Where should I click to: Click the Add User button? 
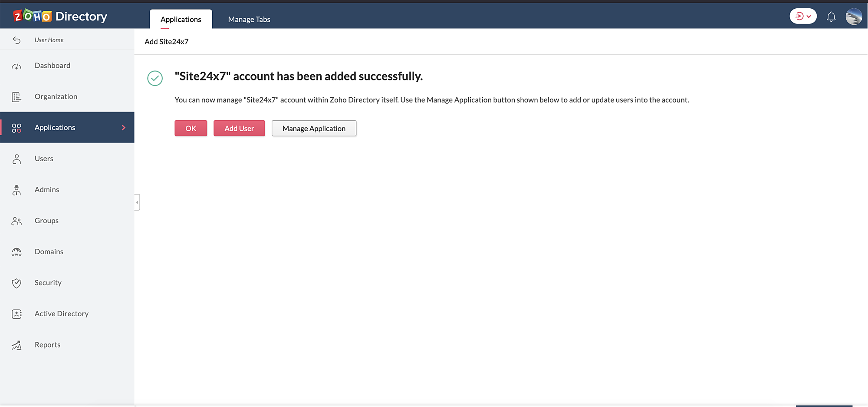point(239,129)
